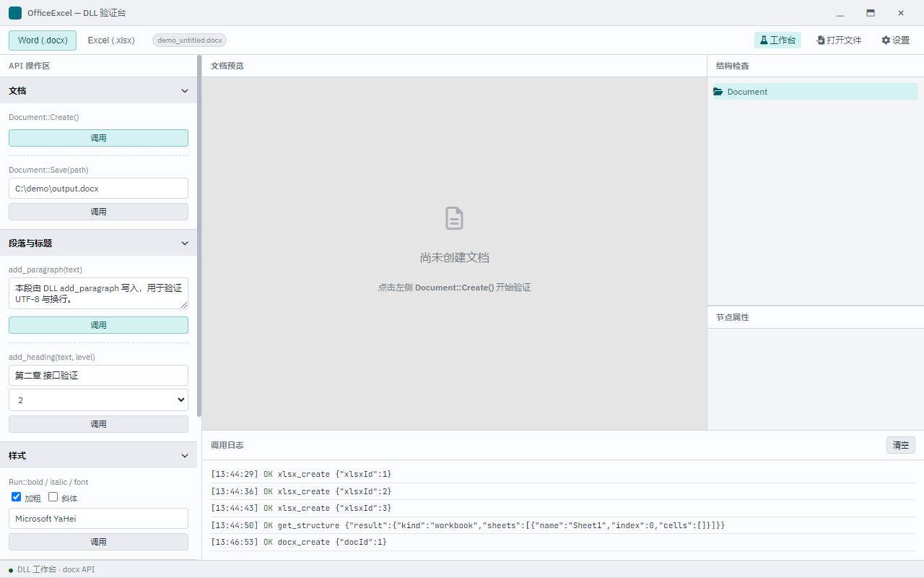The image size is (924, 578).
Task: Click the add_heading(text, level) label
Action: point(52,357)
